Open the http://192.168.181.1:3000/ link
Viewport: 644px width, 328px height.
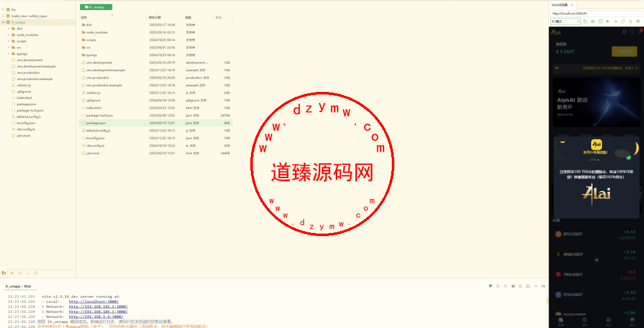click(x=98, y=307)
